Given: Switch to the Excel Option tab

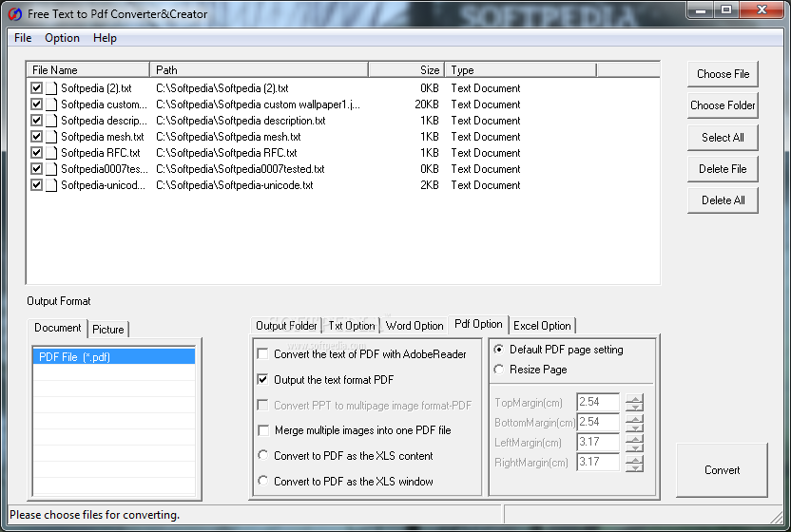Looking at the screenshot, I should 542,326.
